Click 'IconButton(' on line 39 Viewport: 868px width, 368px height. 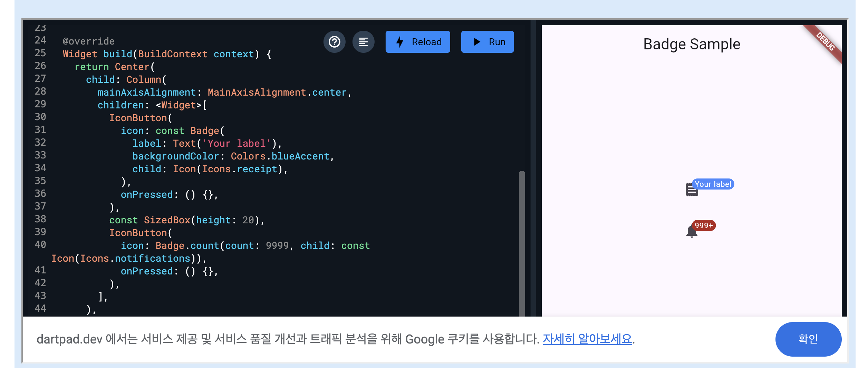click(141, 233)
